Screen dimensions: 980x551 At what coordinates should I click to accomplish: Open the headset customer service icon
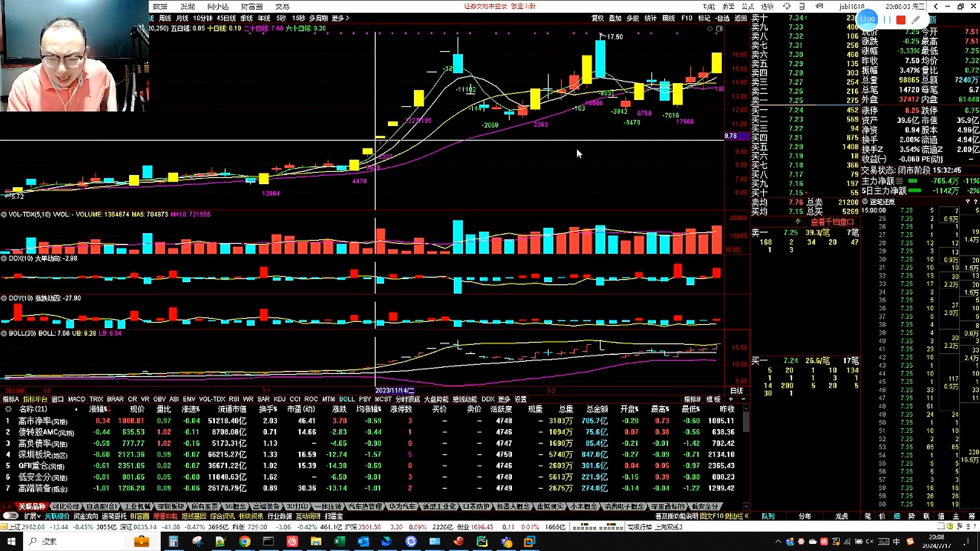tap(787, 6)
